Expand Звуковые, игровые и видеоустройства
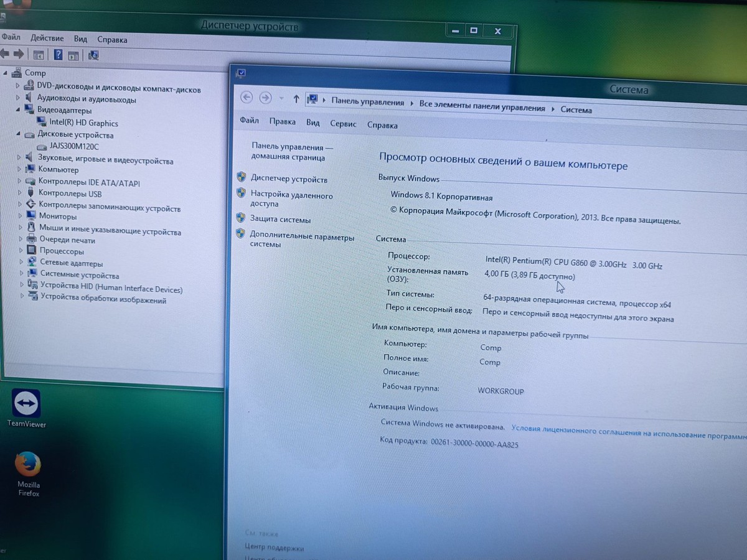 tap(19, 157)
